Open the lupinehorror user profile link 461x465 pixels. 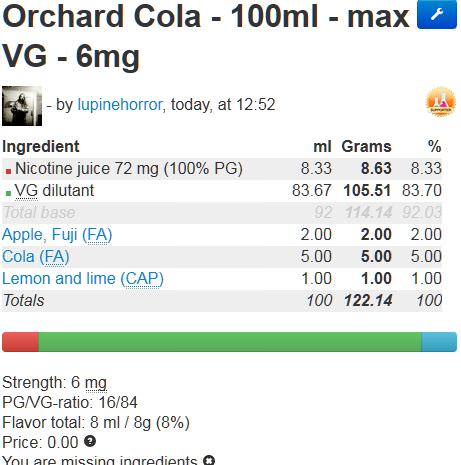click(120, 105)
